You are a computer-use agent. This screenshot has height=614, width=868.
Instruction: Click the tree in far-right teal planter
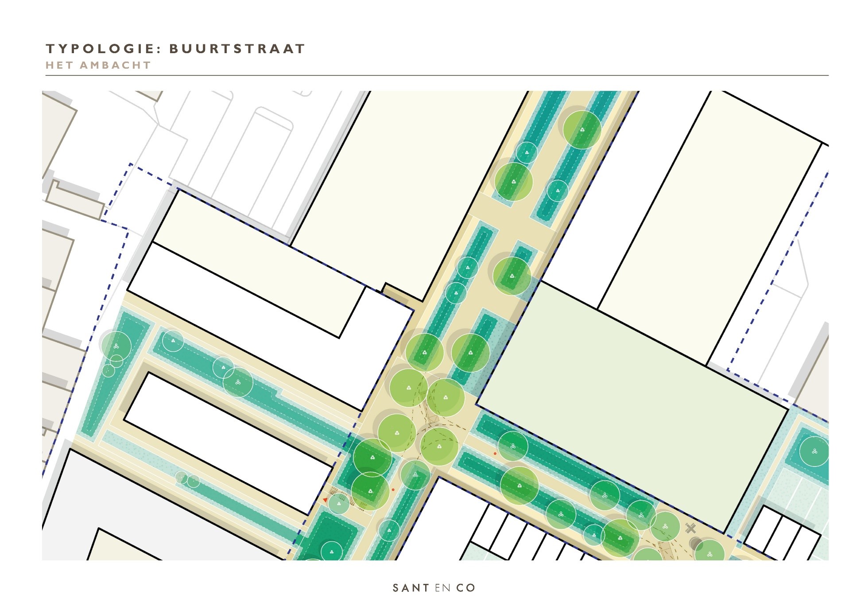tap(814, 451)
